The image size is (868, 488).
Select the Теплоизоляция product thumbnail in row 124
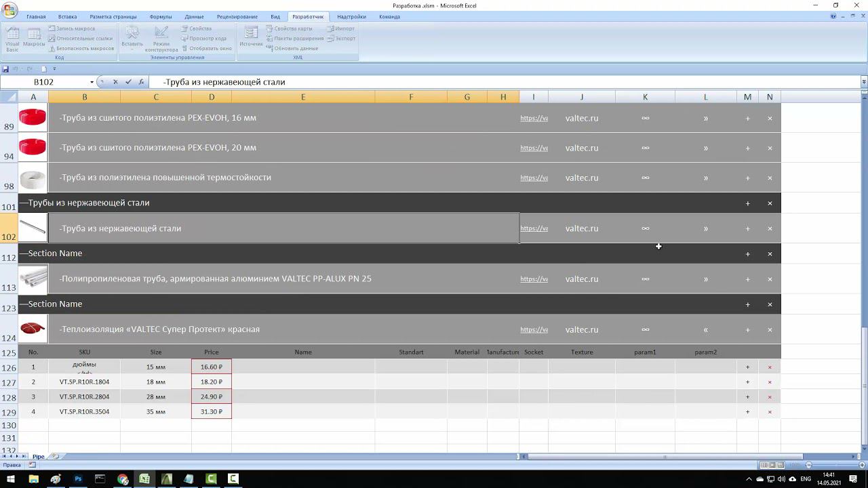pyautogui.click(x=33, y=329)
